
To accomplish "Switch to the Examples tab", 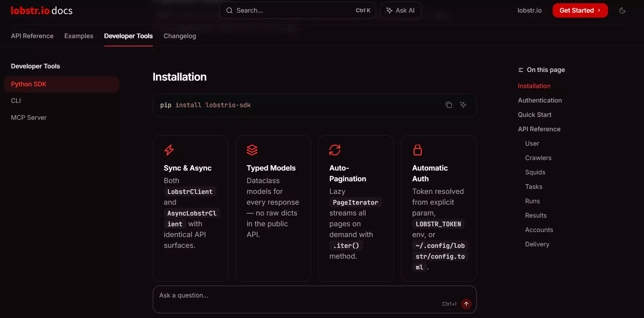I will click(x=79, y=36).
